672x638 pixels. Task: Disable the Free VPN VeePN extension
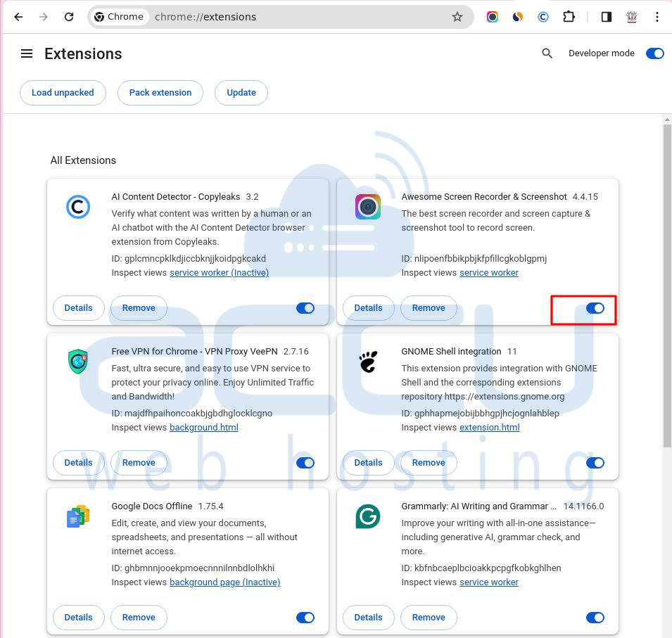305,463
